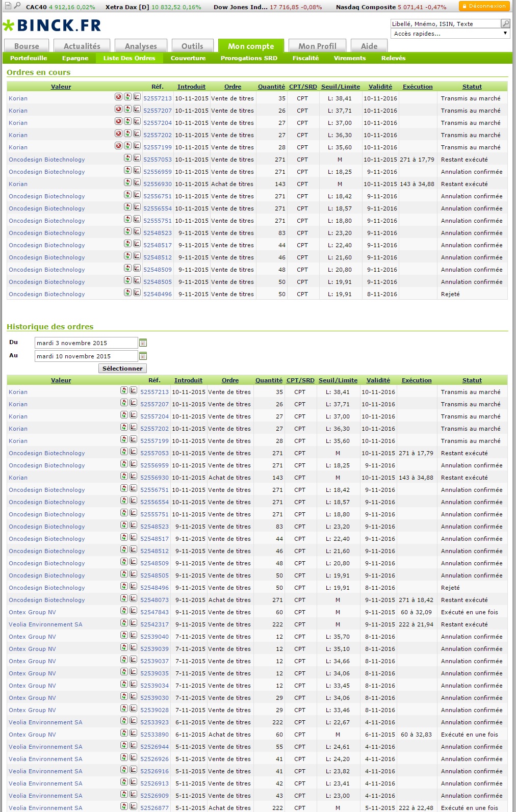516x812 pixels.
Task: Switch to the Mon Profil tab
Action: click(x=317, y=46)
